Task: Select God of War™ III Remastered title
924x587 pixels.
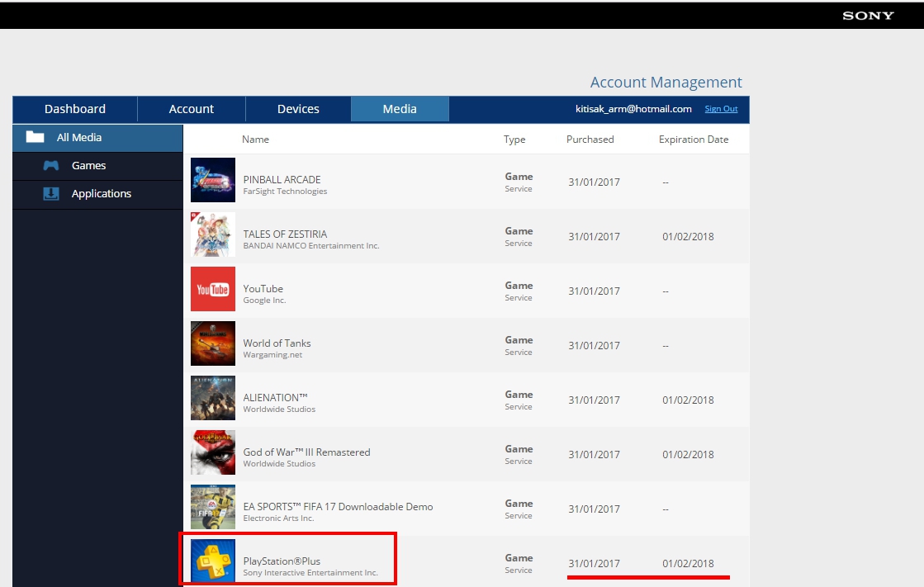Action: pos(306,452)
